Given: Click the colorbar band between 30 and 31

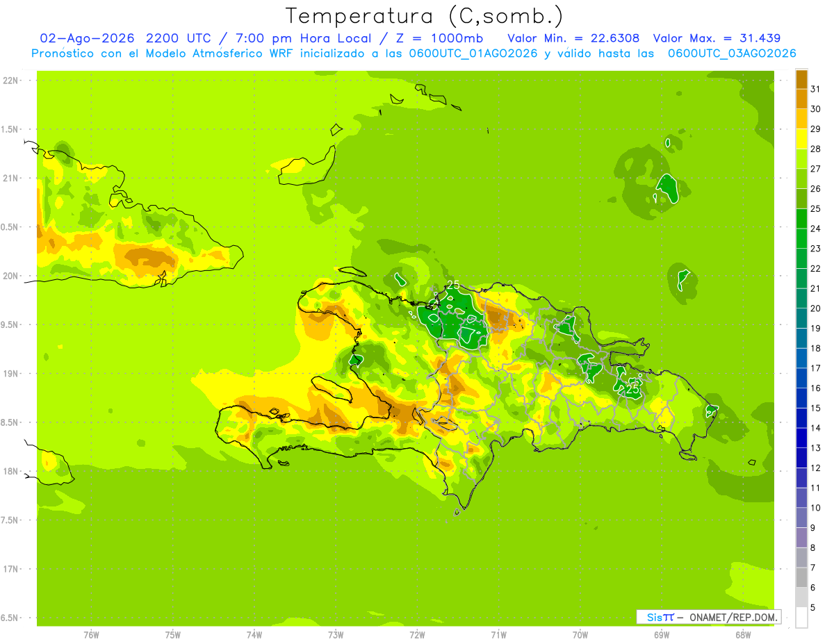Looking at the screenshot, I should pos(801,99).
